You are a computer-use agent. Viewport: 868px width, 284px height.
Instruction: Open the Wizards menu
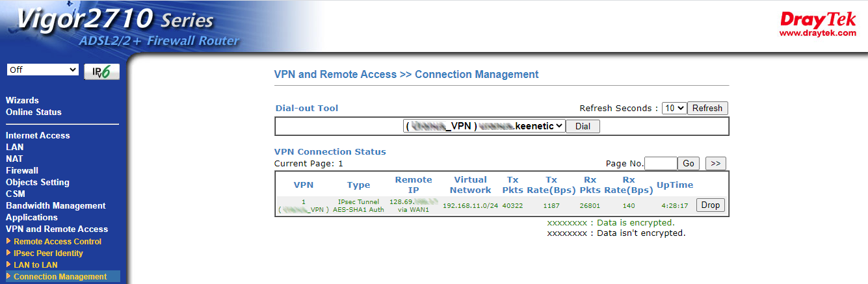(22, 100)
